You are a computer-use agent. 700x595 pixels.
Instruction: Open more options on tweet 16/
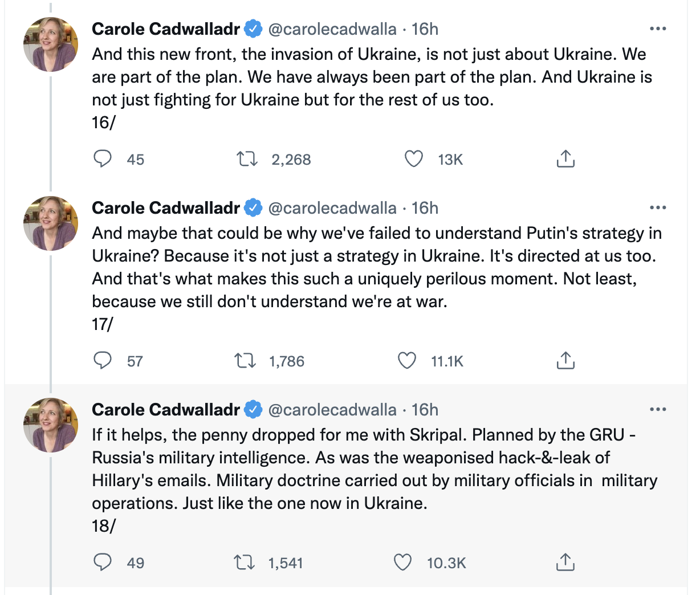pyautogui.click(x=658, y=29)
